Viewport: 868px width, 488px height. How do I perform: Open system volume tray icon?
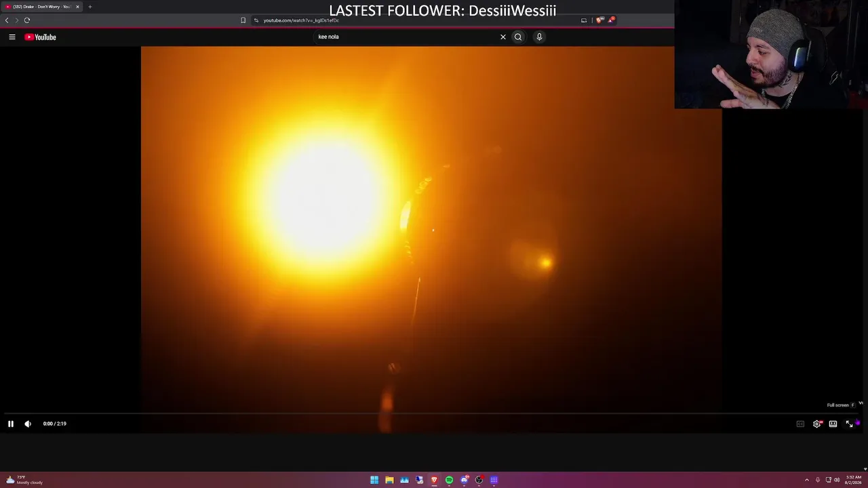(x=837, y=480)
